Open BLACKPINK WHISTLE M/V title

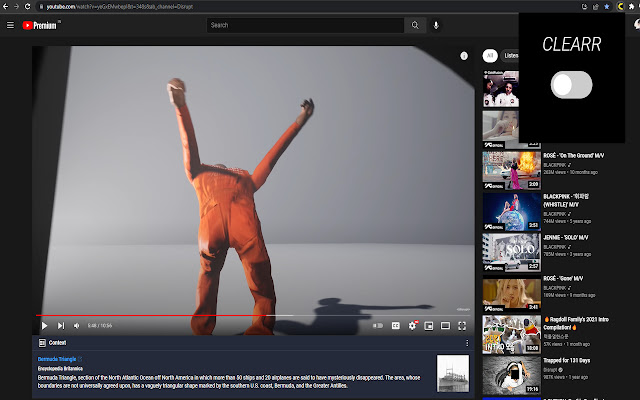[x=566, y=200]
